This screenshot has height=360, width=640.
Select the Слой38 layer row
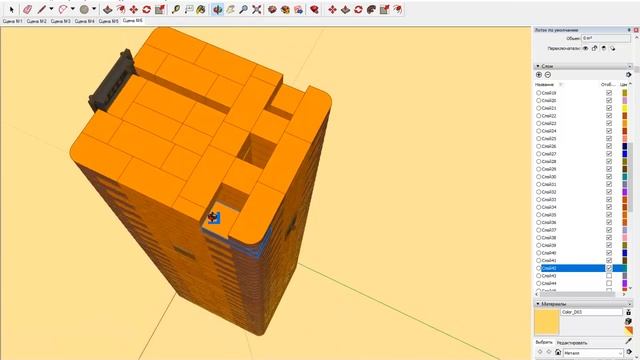(x=580, y=238)
